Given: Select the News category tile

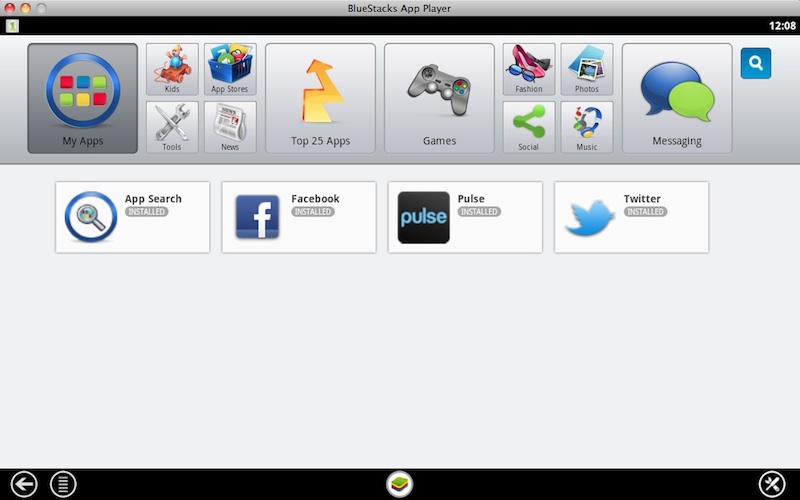Looking at the screenshot, I should 230,127.
